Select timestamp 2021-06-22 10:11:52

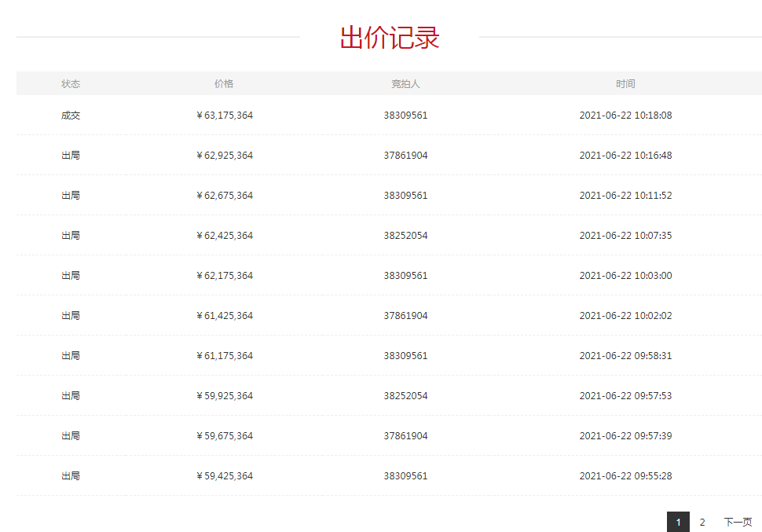[x=625, y=195]
